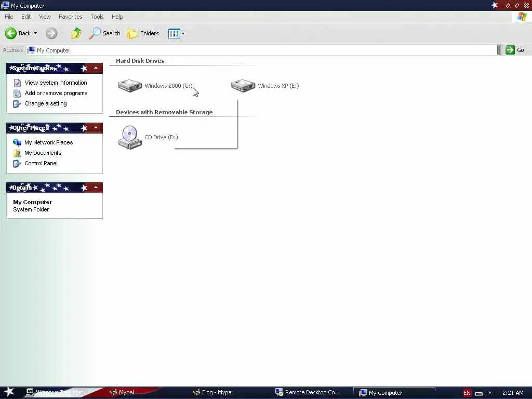Open My Documents link
Viewport: 532px width, 399px height.
pyautogui.click(x=43, y=153)
